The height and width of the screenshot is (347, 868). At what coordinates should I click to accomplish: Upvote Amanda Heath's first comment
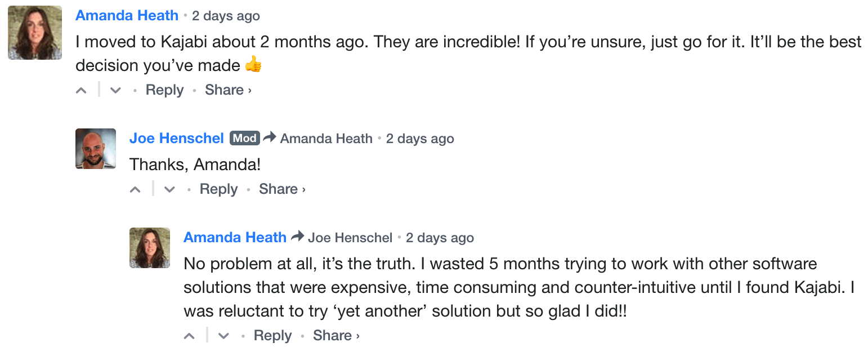[x=82, y=90]
